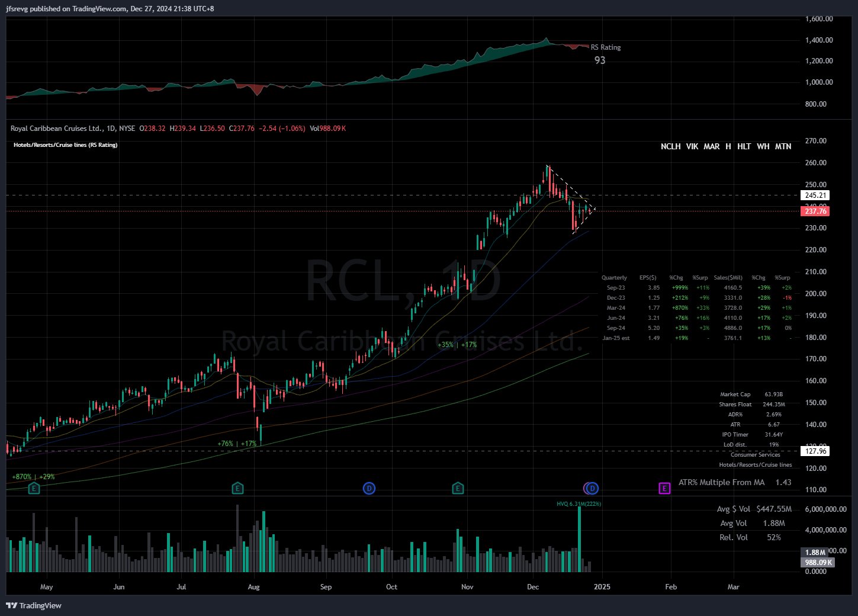Open the dividend marker in late December
The height and width of the screenshot is (616, 858).
click(x=593, y=489)
